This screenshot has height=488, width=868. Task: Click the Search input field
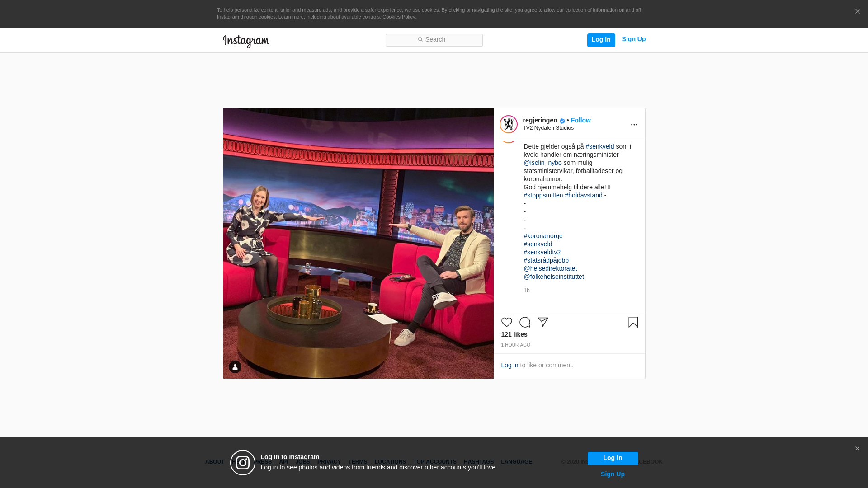click(434, 40)
